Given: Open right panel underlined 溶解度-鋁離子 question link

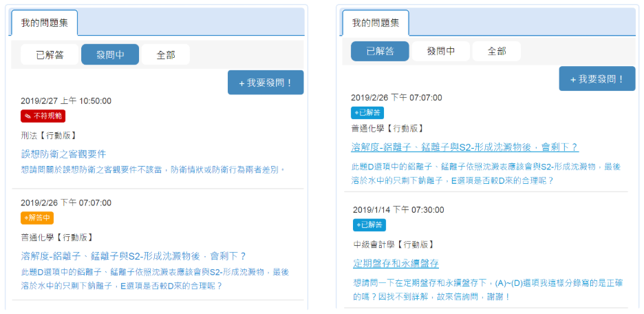Looking at the screenshot, I should coord(465,147).
